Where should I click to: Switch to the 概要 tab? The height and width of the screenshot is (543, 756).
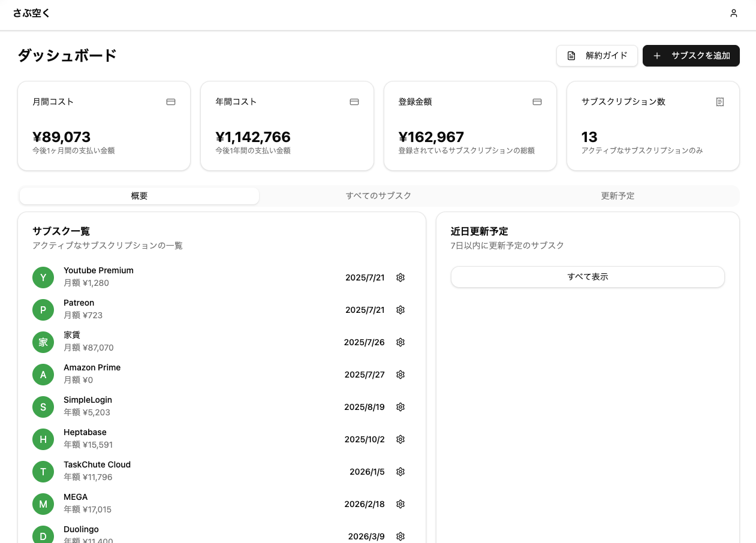tap(139, 196)
